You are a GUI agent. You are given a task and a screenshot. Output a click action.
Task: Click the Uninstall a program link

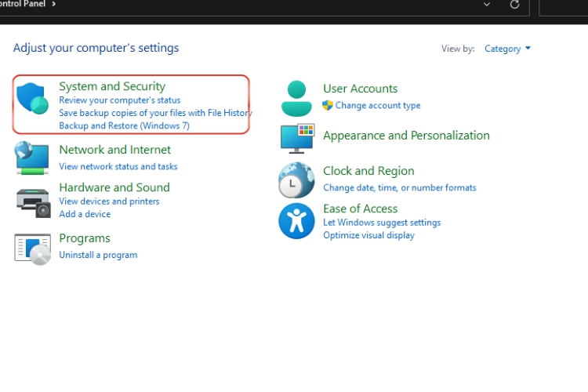(98, 255)
